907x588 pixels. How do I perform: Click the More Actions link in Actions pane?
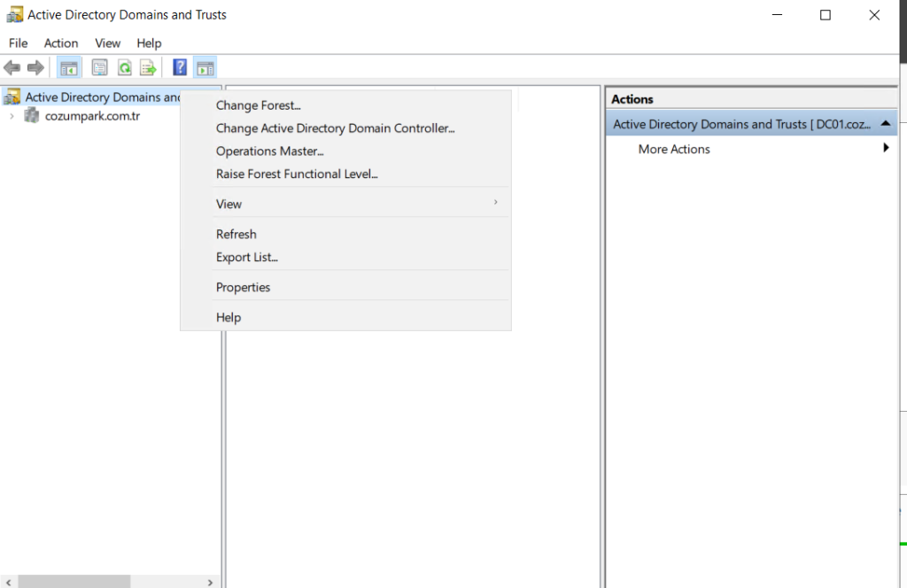[674, 149]
